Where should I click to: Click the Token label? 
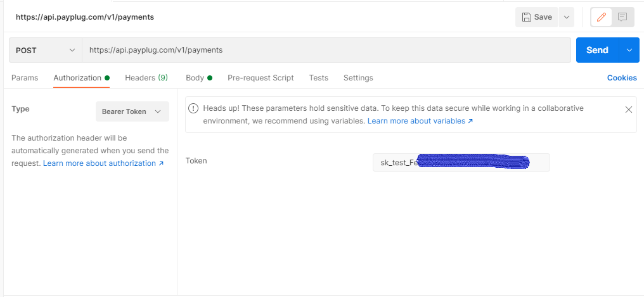click(196, 161)
